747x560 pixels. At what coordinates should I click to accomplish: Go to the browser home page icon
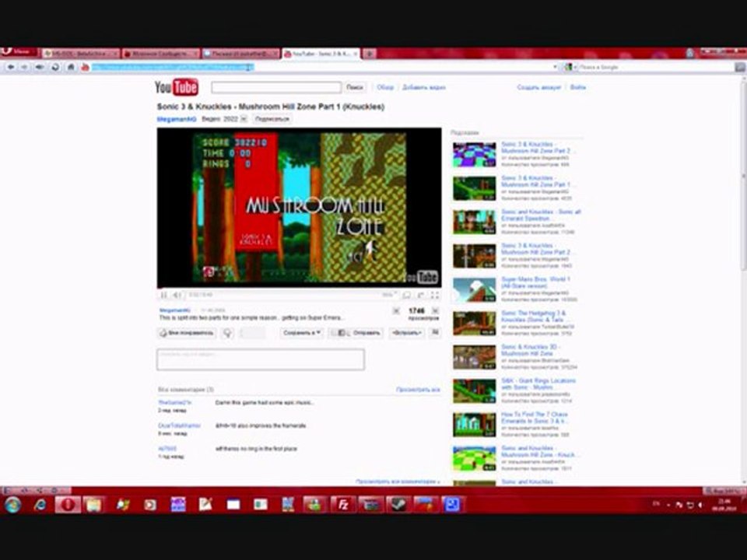click(x=71, y=67)
